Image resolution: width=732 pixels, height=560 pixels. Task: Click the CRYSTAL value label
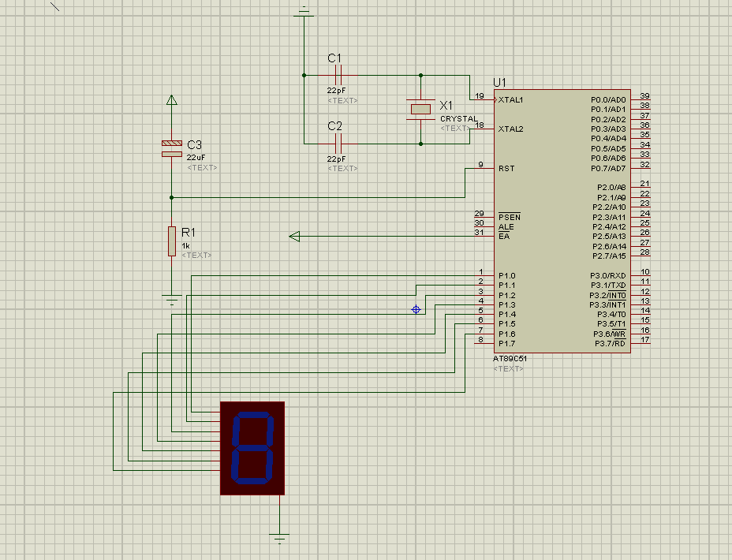click(459, 119)
